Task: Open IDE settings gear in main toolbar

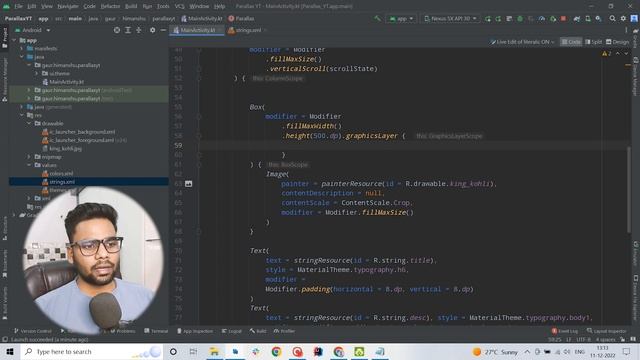Action: tap(623, 18)
